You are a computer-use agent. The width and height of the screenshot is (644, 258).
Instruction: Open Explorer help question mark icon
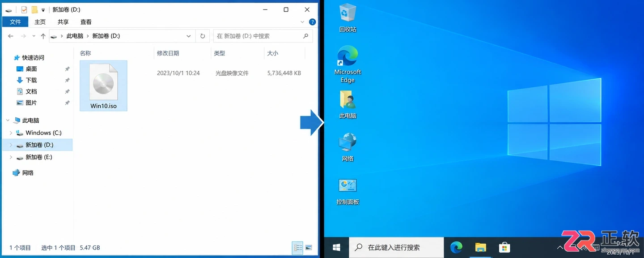[312, 22]
